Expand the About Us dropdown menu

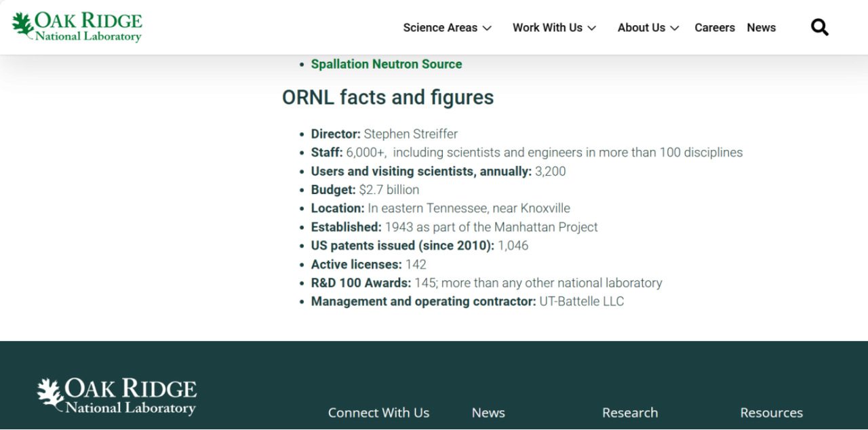[648, 28]
